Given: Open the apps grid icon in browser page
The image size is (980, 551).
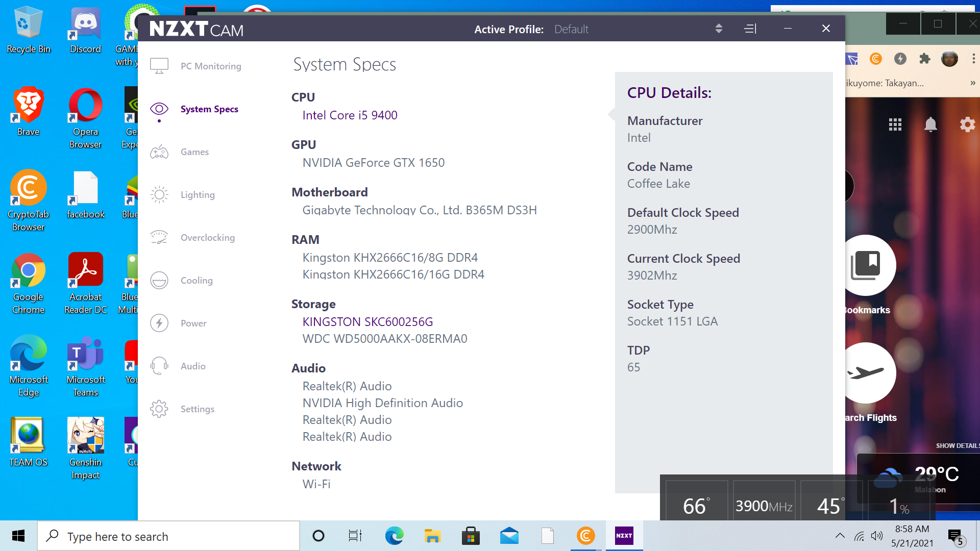Looking at the screenshot, I should coord(895,124).
